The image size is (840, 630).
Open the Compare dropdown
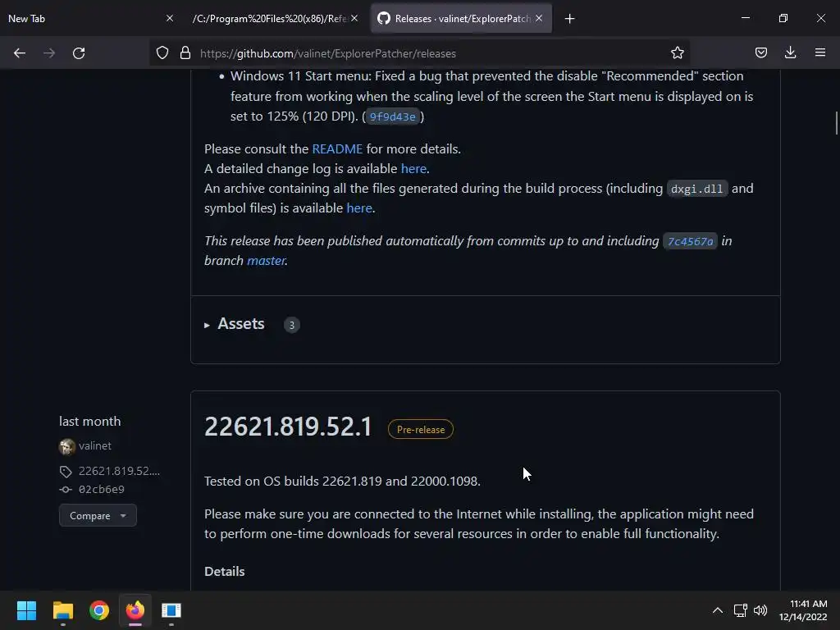click(98, 515)
